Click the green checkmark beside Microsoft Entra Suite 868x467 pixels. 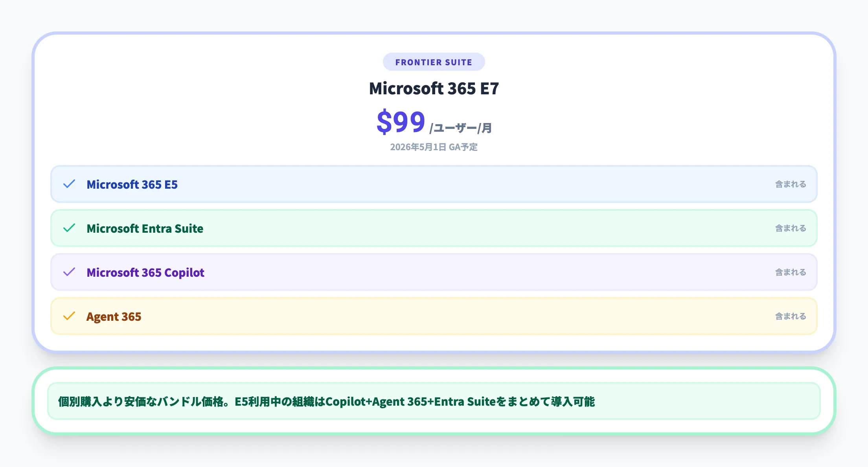pos(69,228)
